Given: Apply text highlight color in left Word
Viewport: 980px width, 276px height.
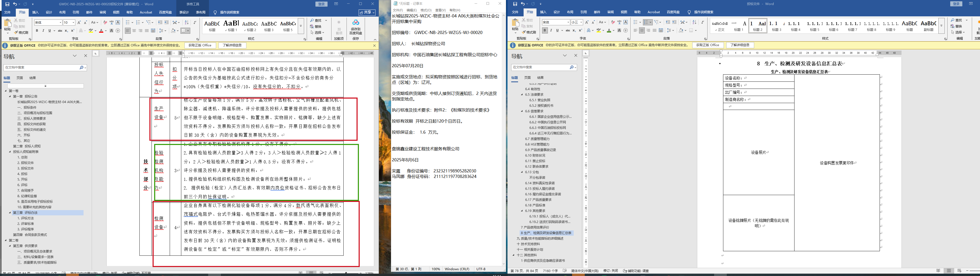Looking at the screenshot, I should point(91,31).
